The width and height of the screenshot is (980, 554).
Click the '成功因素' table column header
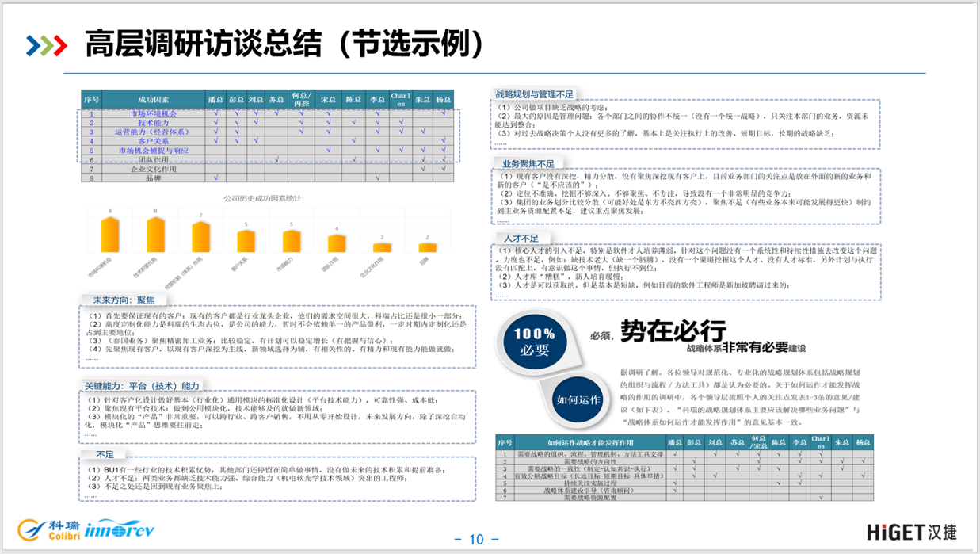coord(154,100)
